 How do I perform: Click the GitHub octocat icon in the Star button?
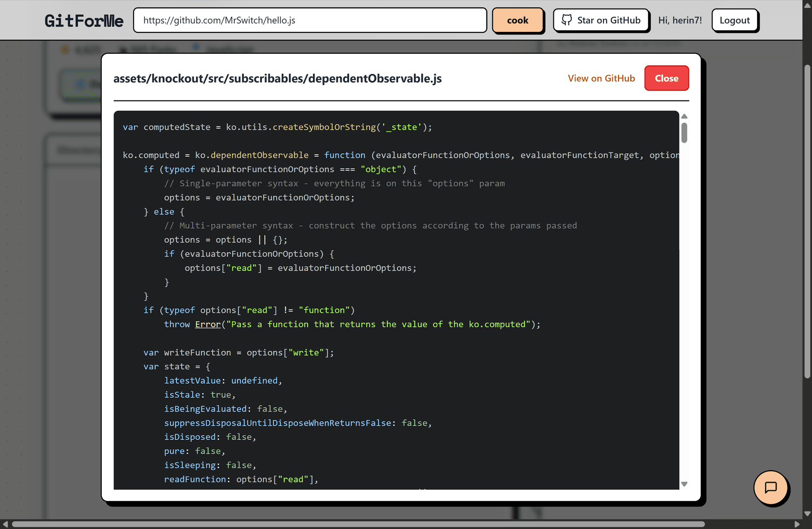pyautogui.click(x=567, y=20)
